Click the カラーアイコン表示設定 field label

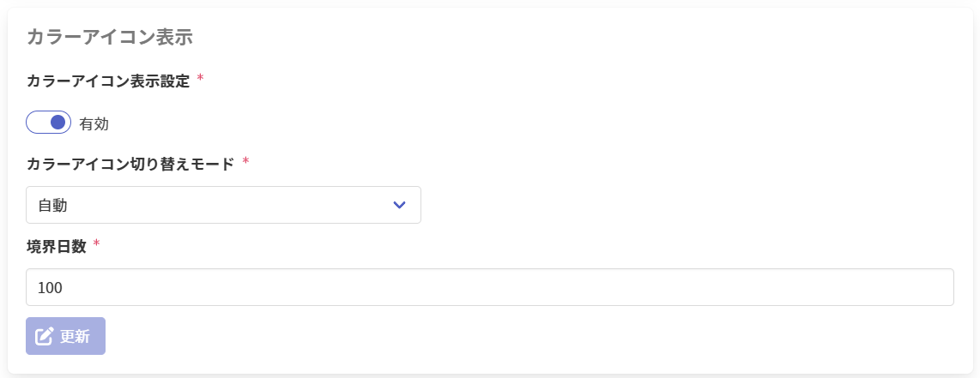pos(108,81)
